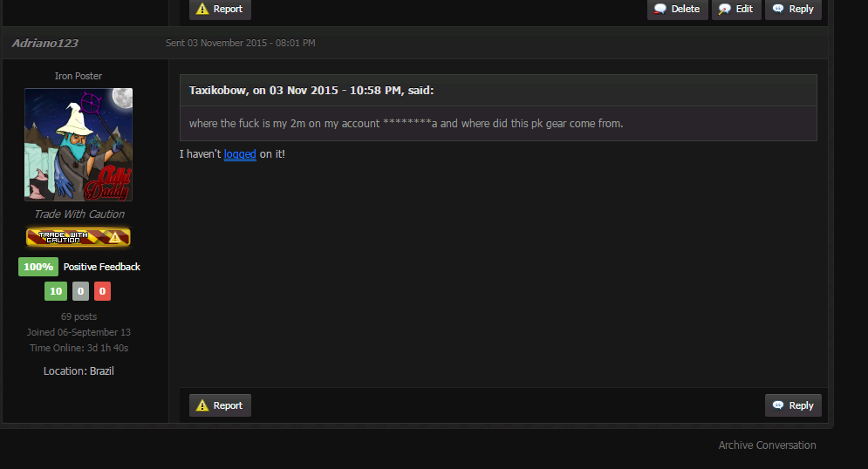Viewport: 868px width, 469px height.
Task: Click the green 100% feedback badge
Action: pyautogui.click(x=38, y=267)
